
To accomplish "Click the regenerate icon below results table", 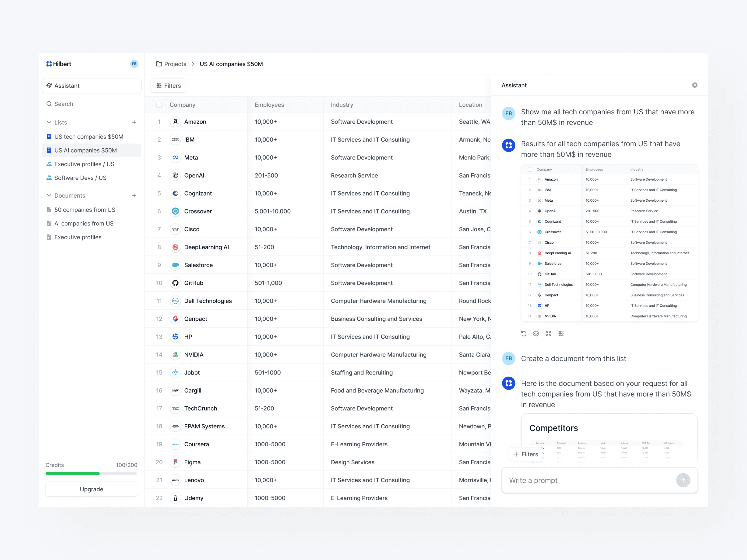I will (x=523, y=333).
